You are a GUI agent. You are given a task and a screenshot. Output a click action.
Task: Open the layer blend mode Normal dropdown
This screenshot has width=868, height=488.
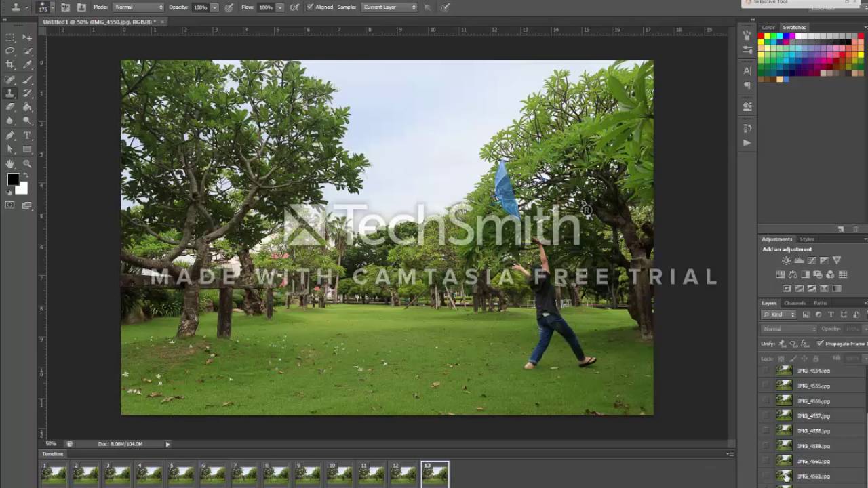(x=789, y=329)
